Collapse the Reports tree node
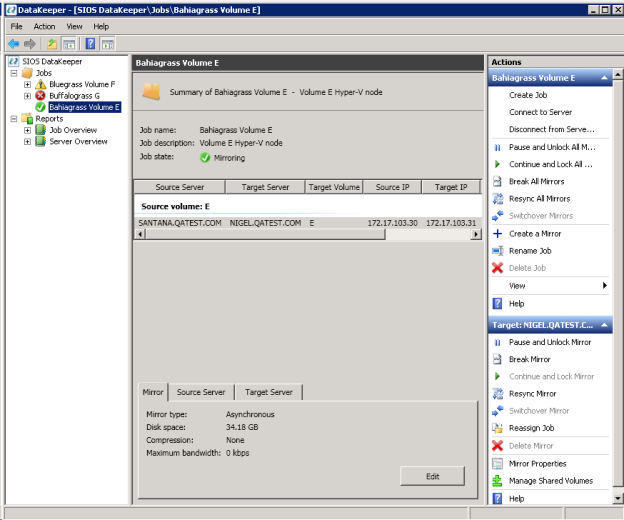Screen dimensions: 624x520 [x=14, y=119]
